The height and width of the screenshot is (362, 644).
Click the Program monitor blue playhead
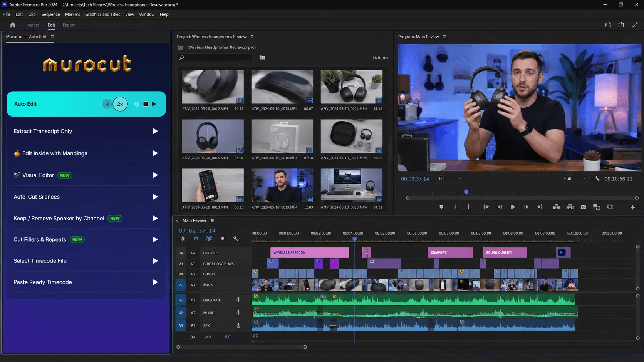point(466,192)
